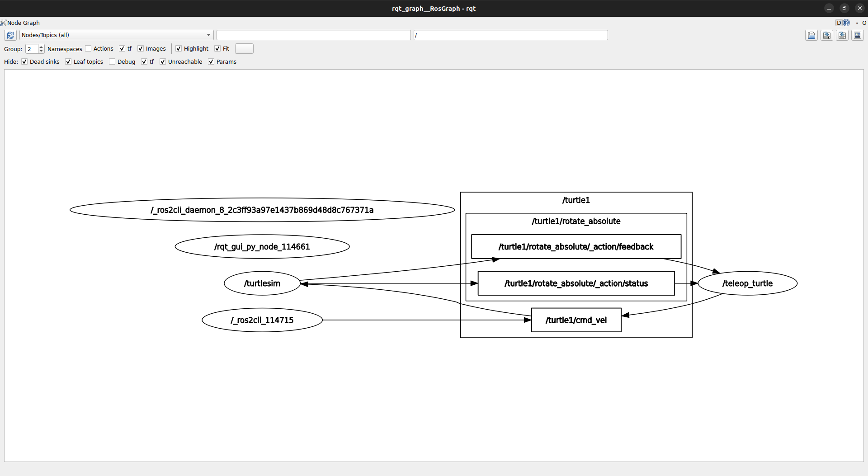This screenshot has height=476, width=868.
Task: Save graph as image icon
Action: coord(858,35)
